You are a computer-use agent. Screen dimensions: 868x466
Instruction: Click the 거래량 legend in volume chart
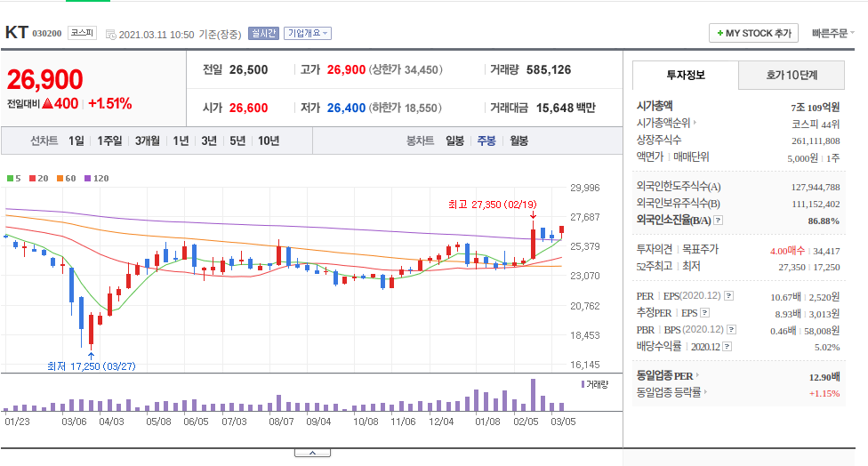tap(595, 384)
